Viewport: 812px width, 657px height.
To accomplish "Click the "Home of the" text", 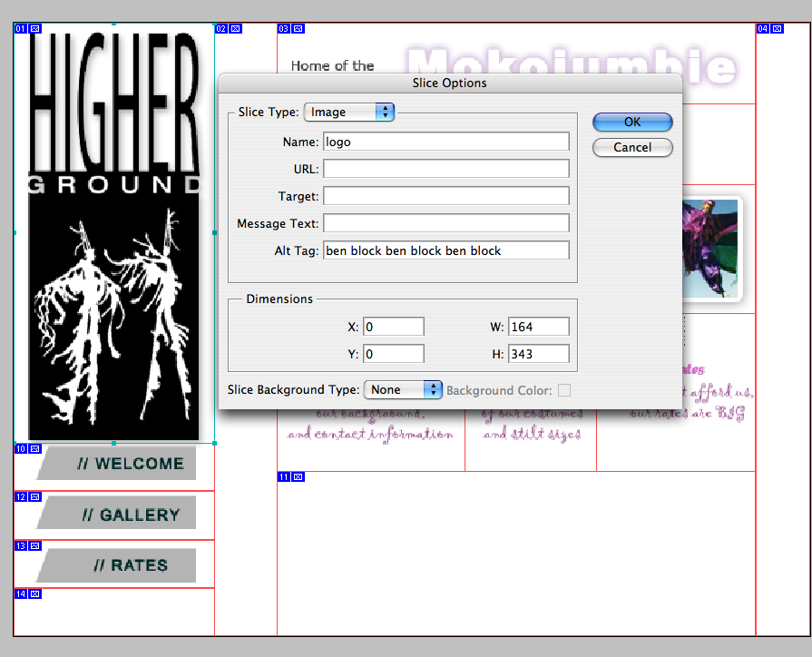I will 332,66.
